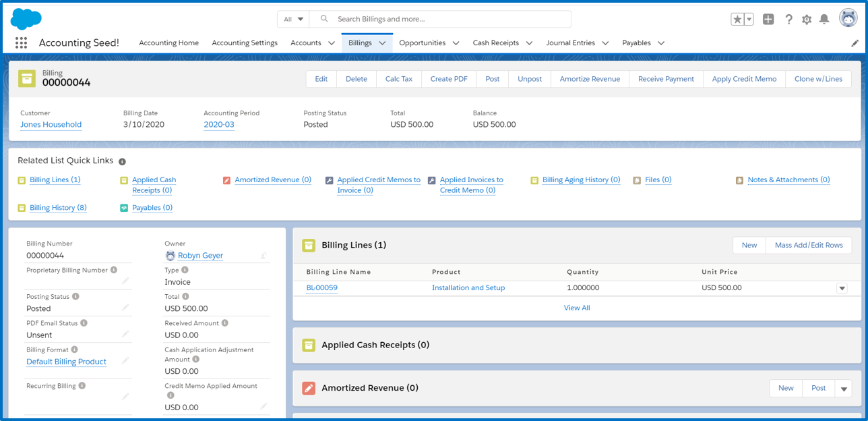This screenshot has width=868, height=421.
Task: Expand the favorites list dropdown arrow
Action: pyautogui.click(x=749, y=20)
